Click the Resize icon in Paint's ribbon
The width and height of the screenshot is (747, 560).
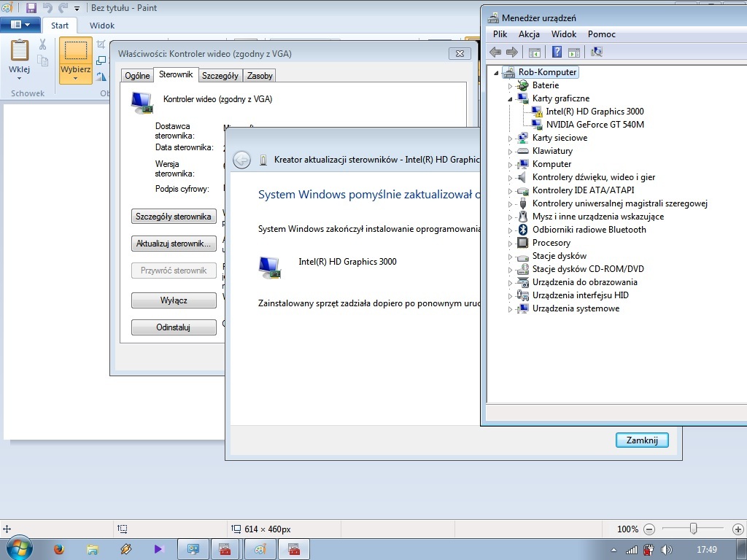[101, 61]
